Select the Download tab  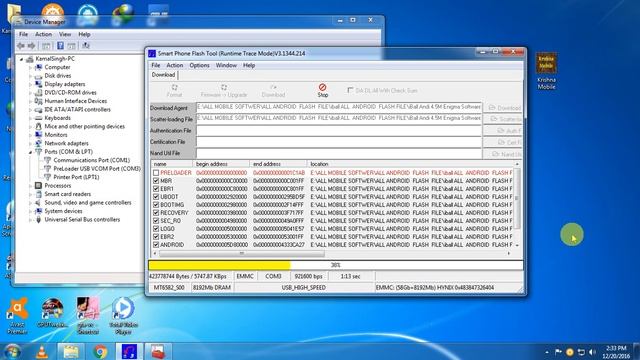164,75
